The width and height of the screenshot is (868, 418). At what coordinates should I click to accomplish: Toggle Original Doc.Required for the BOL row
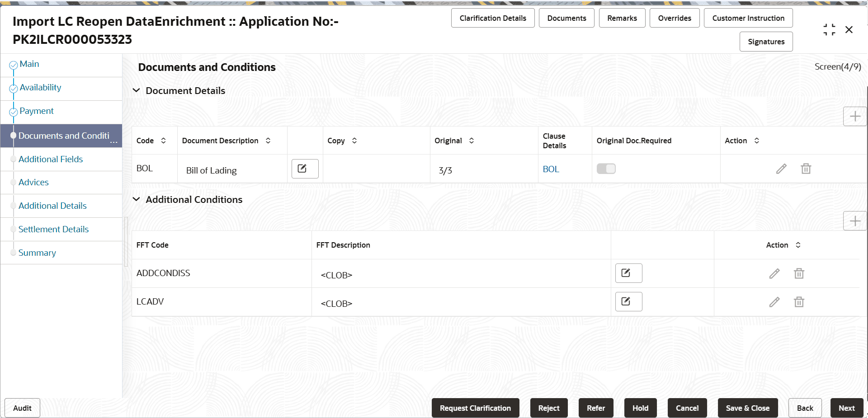pyautogui.click(x=606, y=168)
